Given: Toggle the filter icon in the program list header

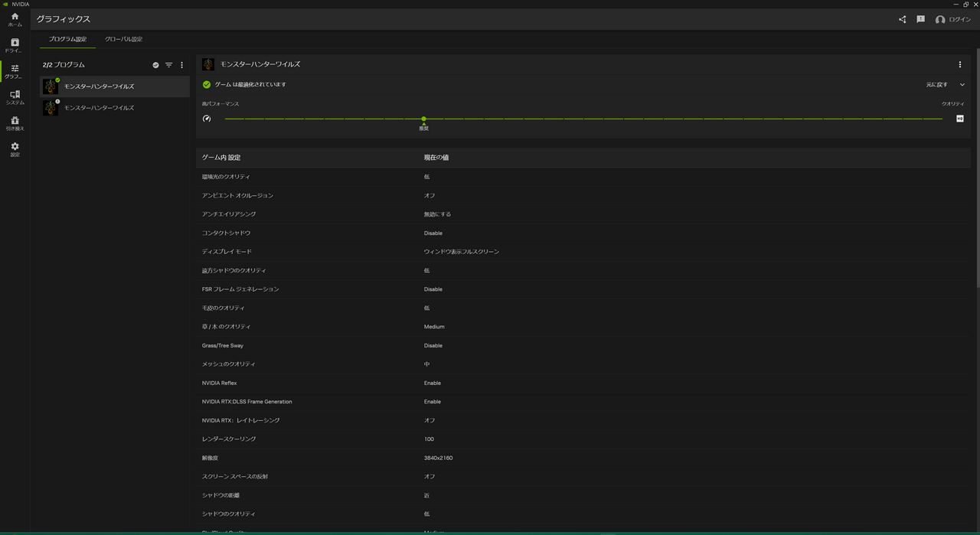Looking at the screenshot, I should 168,65.
